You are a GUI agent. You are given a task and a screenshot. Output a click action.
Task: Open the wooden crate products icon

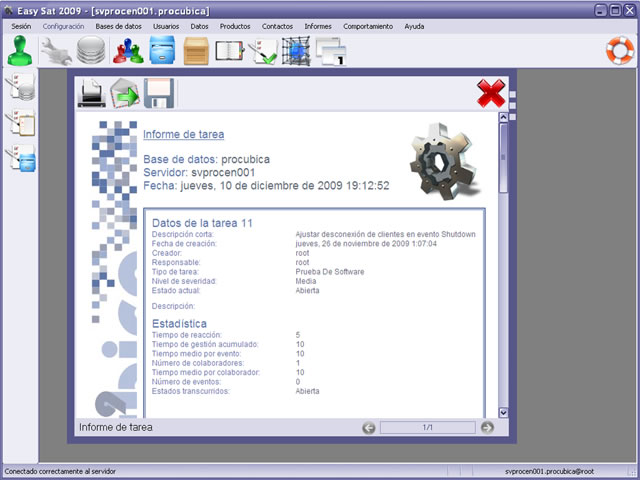point(196,51)
